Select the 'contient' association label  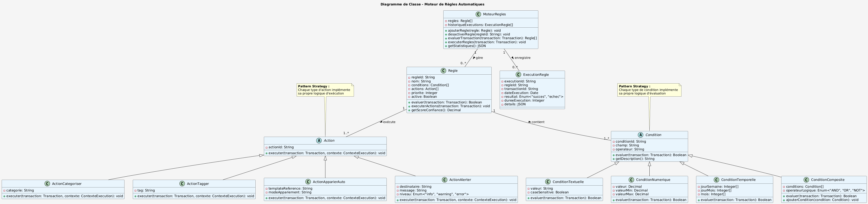click(538, 122)
